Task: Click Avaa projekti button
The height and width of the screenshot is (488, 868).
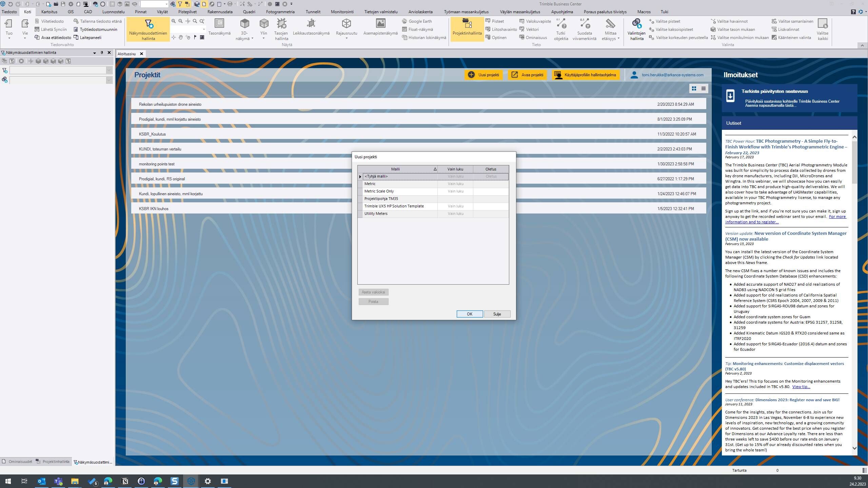Action: [527, 75]
